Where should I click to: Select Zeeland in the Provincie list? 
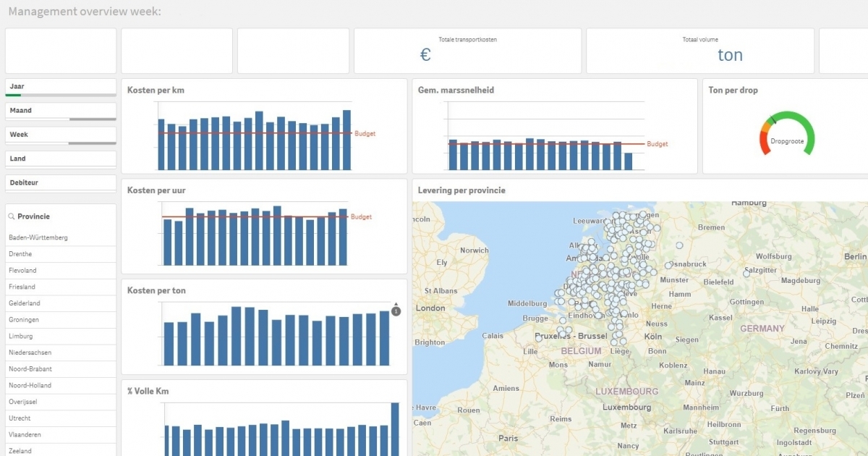click(x=61, y=451)
